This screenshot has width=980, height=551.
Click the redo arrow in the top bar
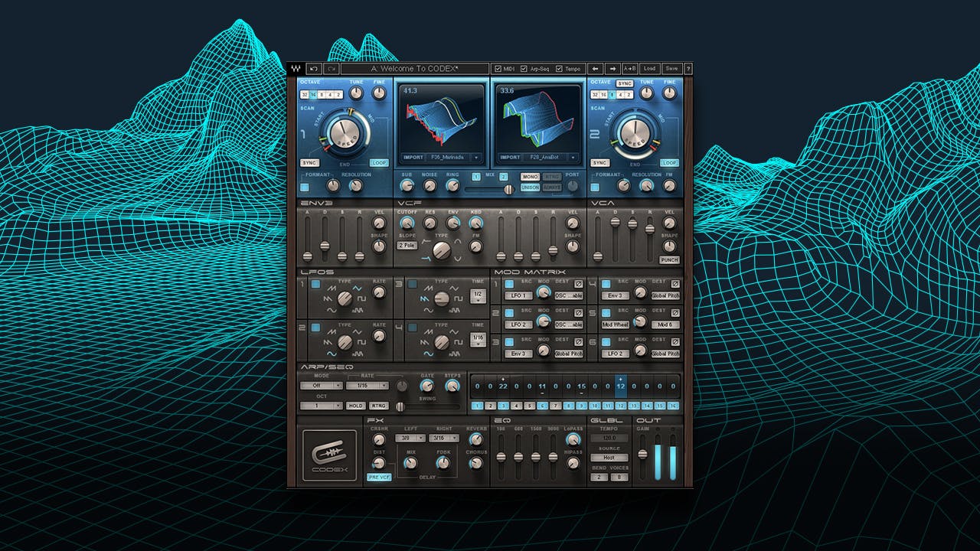tap(332, 68)
